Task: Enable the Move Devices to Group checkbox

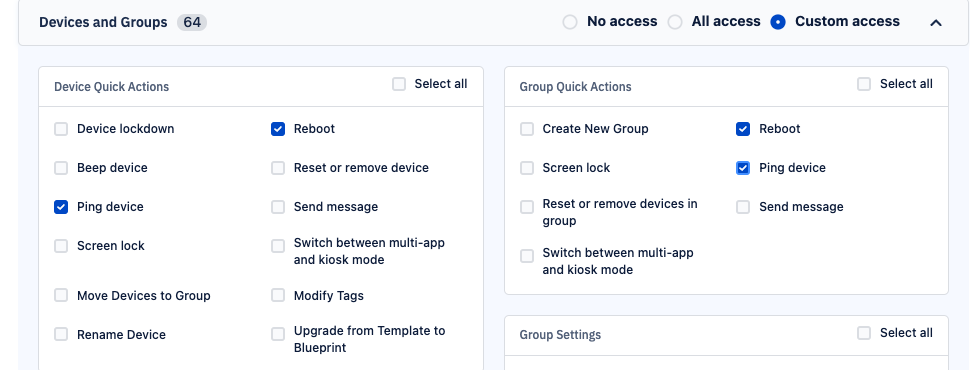Action: pyautogui.click(x=61, y=295)
